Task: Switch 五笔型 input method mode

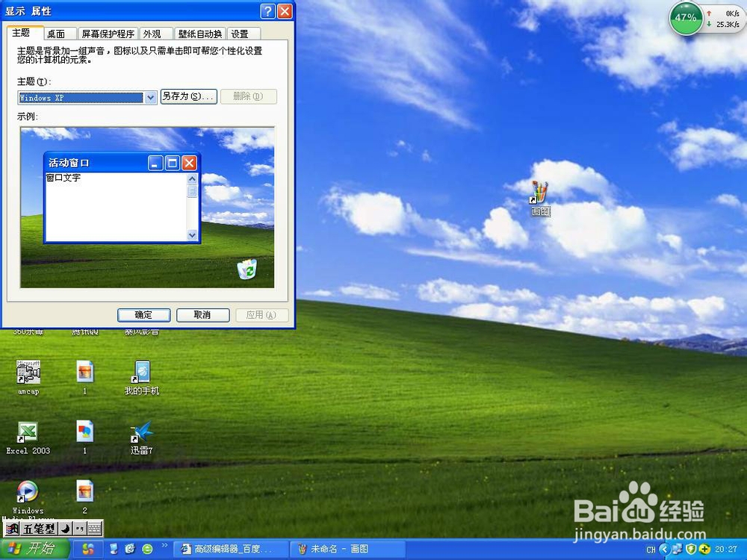Action: click(x=39, y=528)
